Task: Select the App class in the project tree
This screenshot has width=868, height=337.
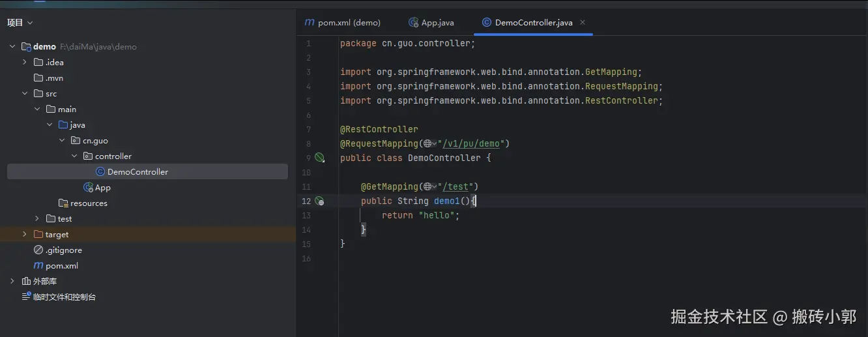Action: [x=102, y=188]
